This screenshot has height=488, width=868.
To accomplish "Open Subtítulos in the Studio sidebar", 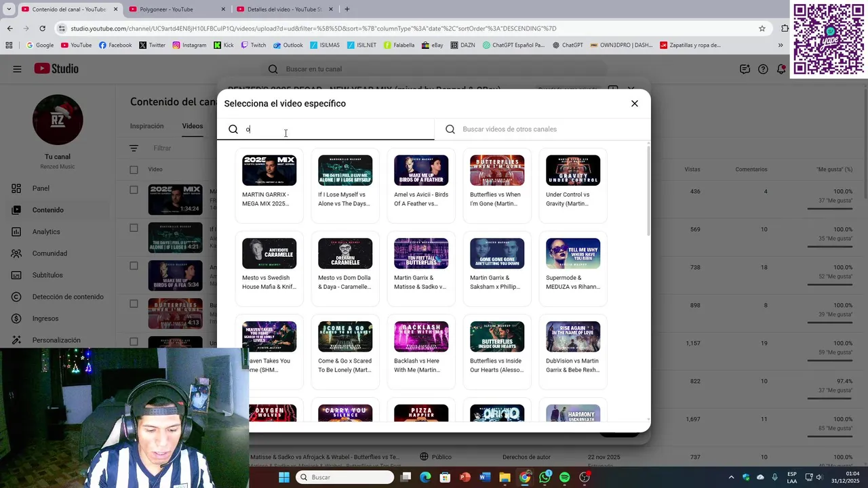I will (58, 275).
